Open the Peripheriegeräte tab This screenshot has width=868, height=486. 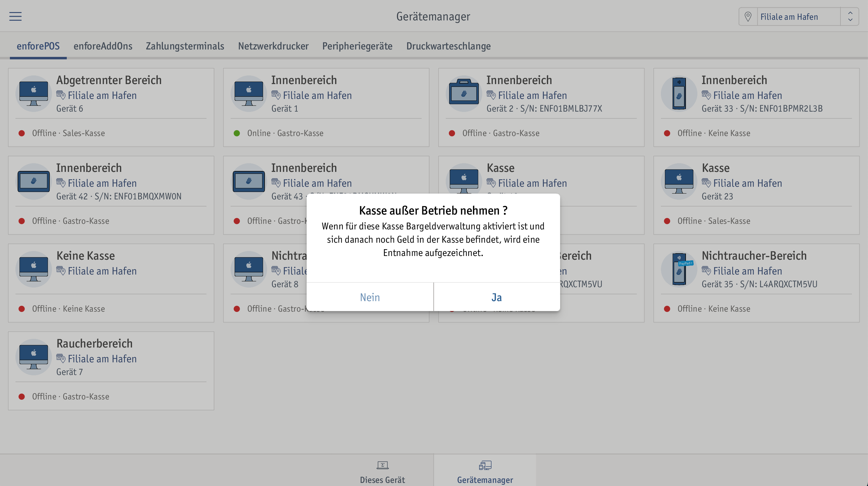[x=357, y=46]
